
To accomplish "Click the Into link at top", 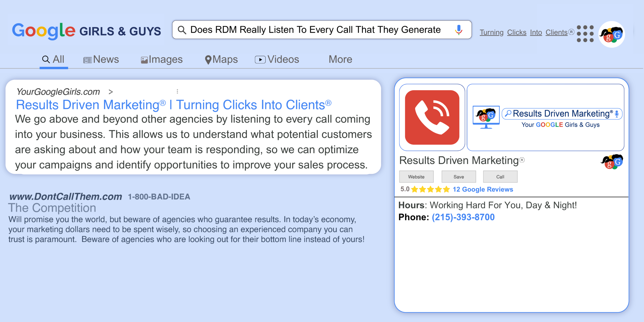I will point(536,32).
